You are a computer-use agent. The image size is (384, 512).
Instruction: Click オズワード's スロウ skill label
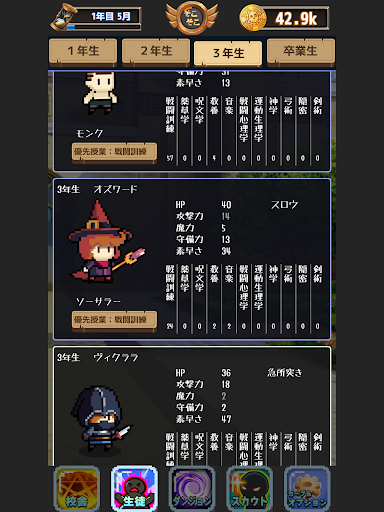tap(284, 205)
